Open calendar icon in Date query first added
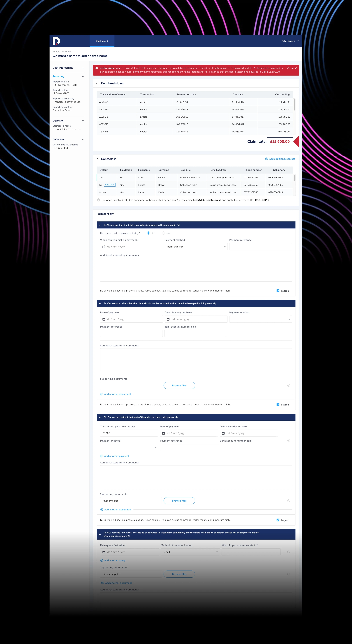This screenshot has height=644, width=352. 104,552
